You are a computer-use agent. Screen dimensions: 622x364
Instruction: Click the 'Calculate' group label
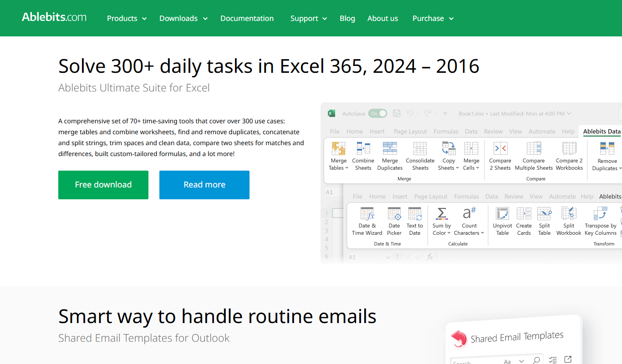(x=458, y=244)
